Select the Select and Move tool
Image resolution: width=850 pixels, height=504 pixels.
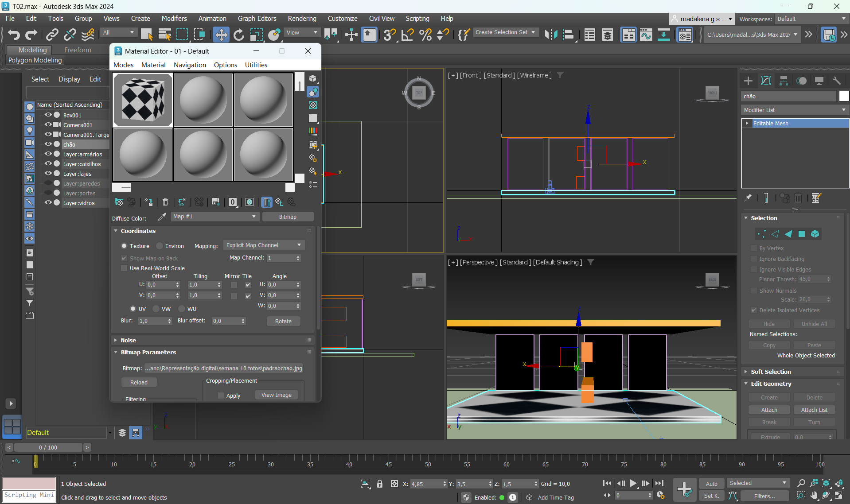[221, 35]
